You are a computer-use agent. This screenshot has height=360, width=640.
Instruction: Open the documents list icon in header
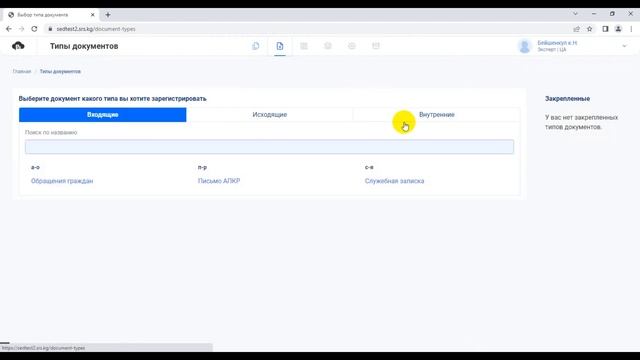tap(256, 46)
